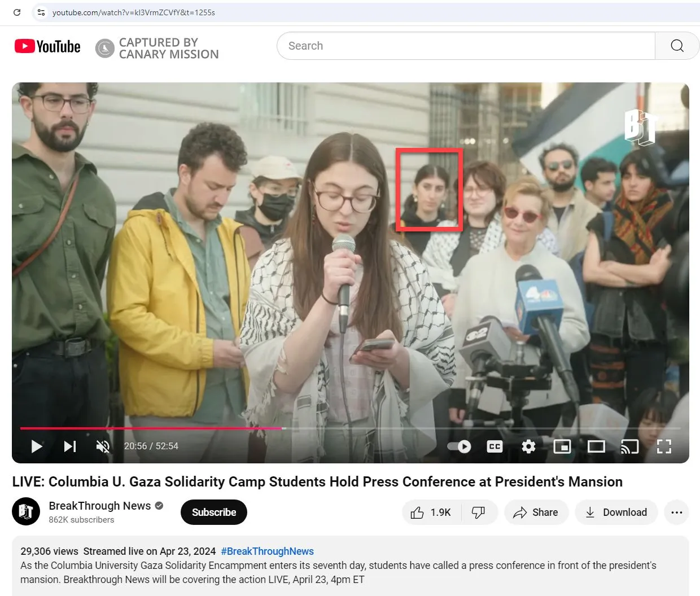This screenshot has height=596, width=700.
Task: Click the search magnifier icon
Action: click(x=676, y=46)
